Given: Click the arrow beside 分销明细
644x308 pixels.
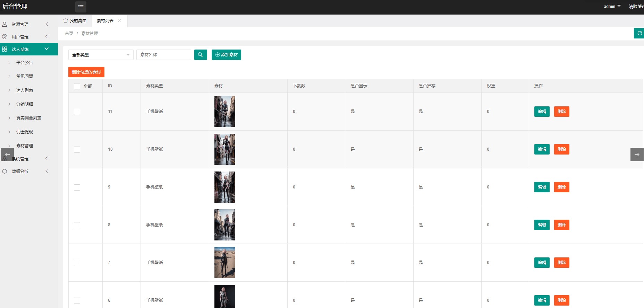Looking at the screenshot, I should pos(9,104).
